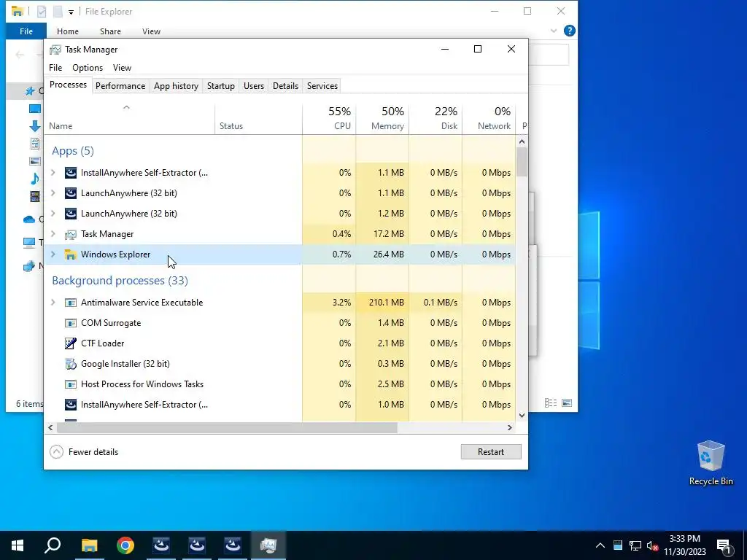The height and width of the screenshot is (560, 747).
Task: Click the Music note icon in File Explorer sidebar
Action: 35,179
